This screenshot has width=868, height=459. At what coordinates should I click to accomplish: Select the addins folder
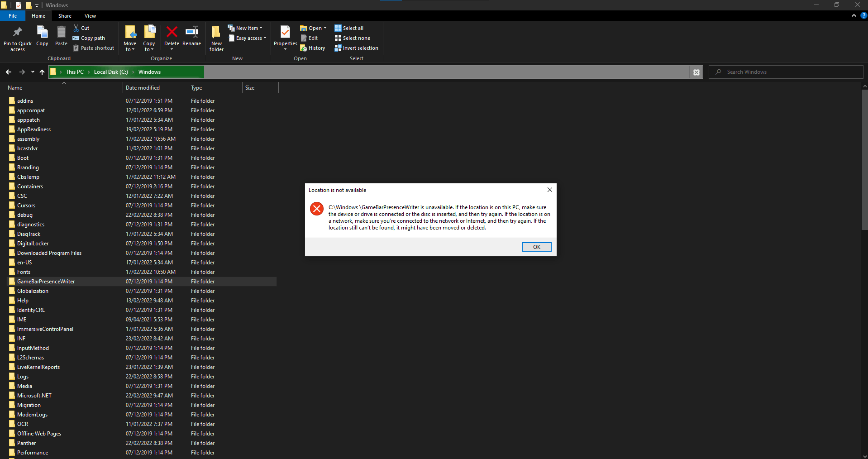point(142,101)
